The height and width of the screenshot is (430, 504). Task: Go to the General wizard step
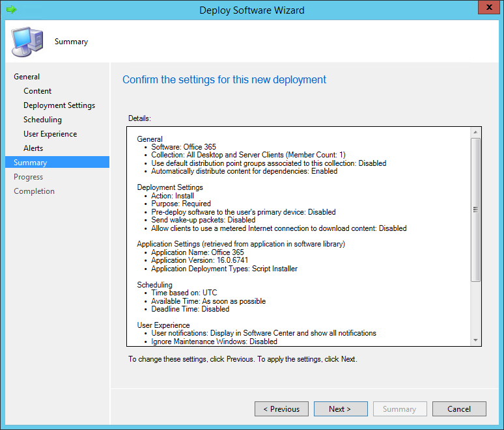click(x=27, y=77)
